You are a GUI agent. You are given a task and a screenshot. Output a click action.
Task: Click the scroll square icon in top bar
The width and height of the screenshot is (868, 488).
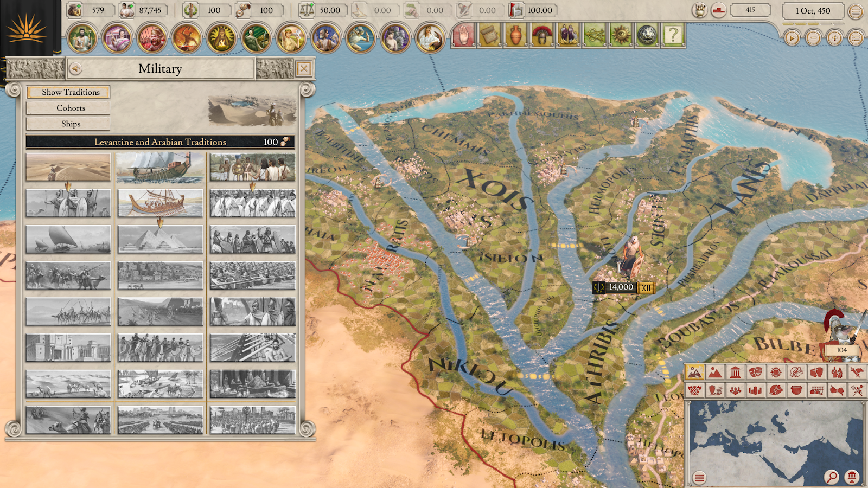pos(490,36)
